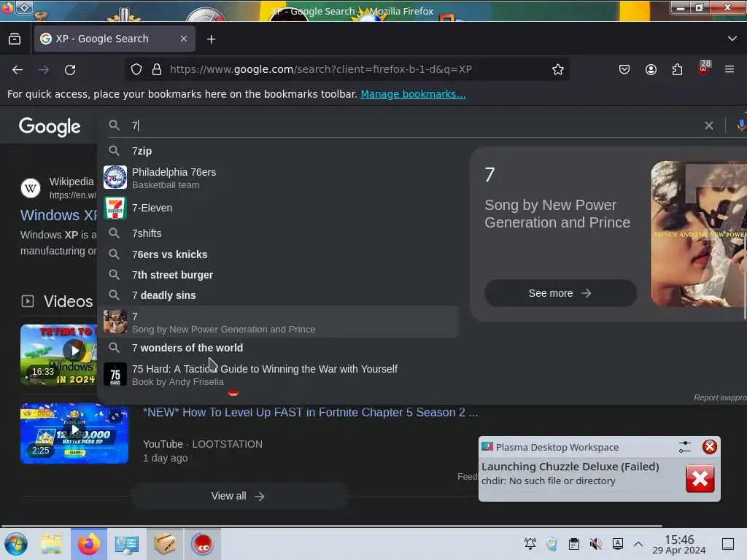Click the View all videos button

pos(239,496)
